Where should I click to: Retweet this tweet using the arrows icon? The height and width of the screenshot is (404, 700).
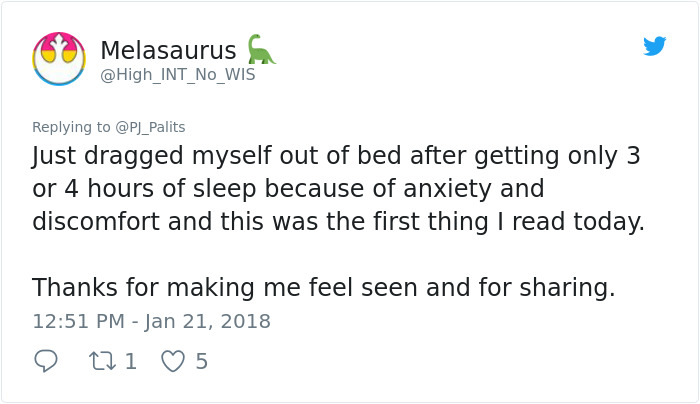point(103,361)
